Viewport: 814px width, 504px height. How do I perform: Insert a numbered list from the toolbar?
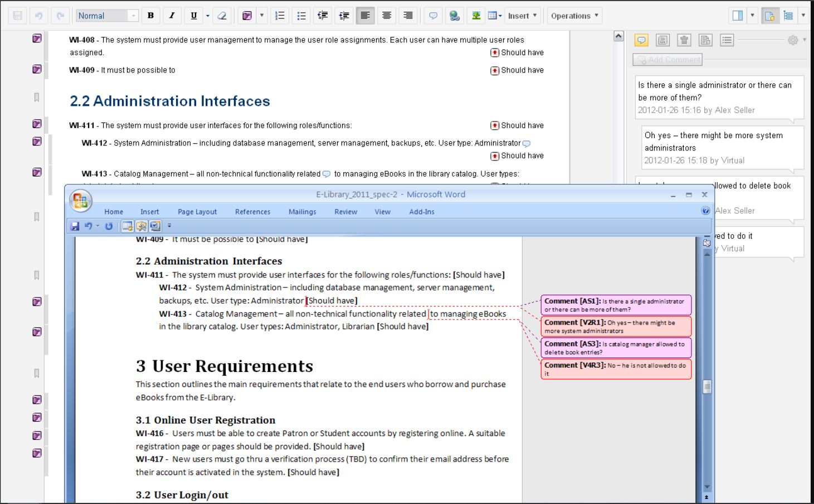[x=280, y=16]
